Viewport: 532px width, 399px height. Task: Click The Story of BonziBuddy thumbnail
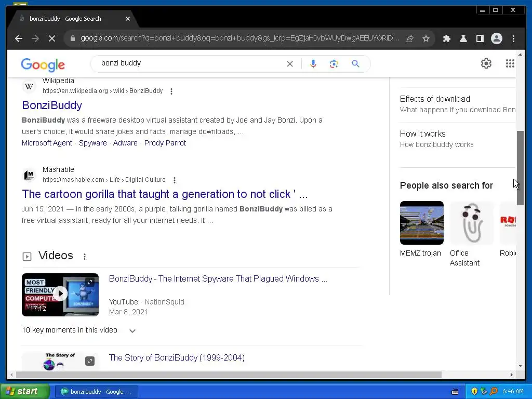[x=60, y=361]
